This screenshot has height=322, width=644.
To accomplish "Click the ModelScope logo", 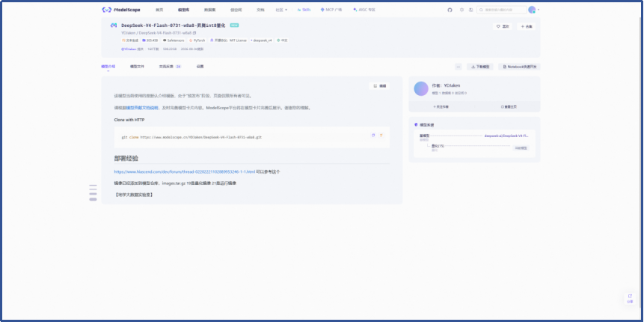I will (120, 10).
